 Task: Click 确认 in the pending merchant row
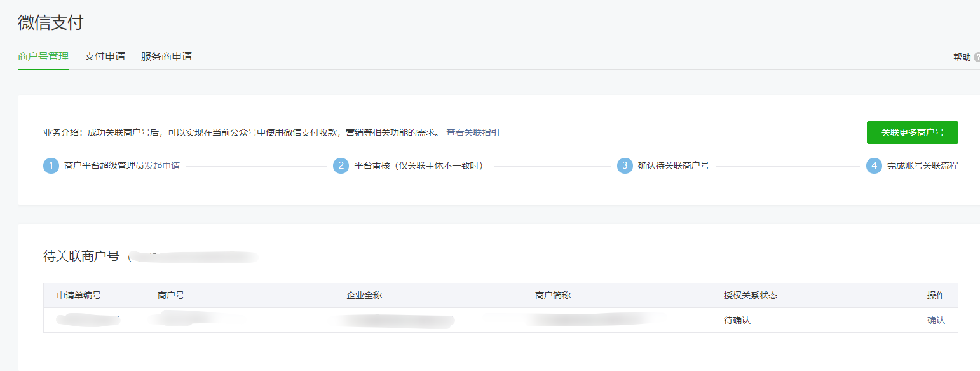coord(936,320)
